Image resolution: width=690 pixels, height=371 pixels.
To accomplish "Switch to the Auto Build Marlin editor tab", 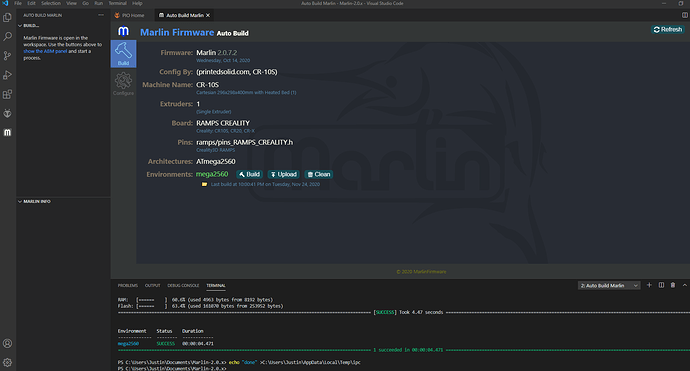I will point(184,15).
